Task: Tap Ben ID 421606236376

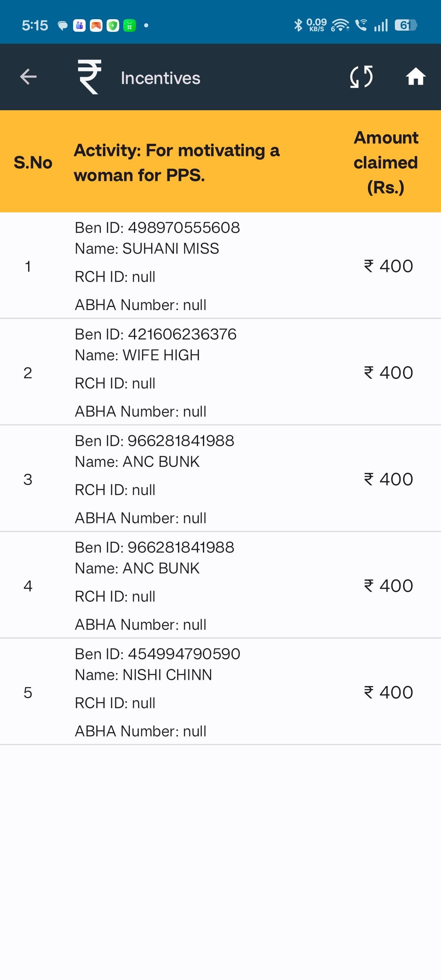Action: click(x=156, y=334)
